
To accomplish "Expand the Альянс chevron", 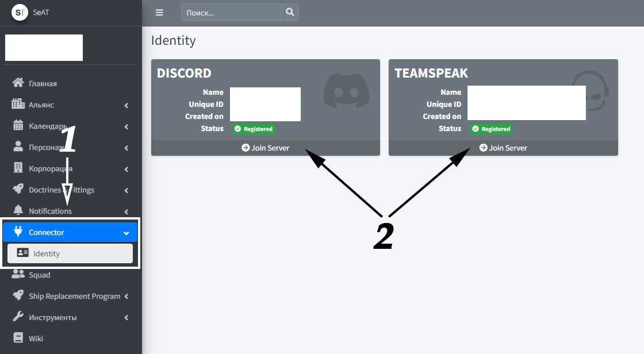I will coord(126,106).
